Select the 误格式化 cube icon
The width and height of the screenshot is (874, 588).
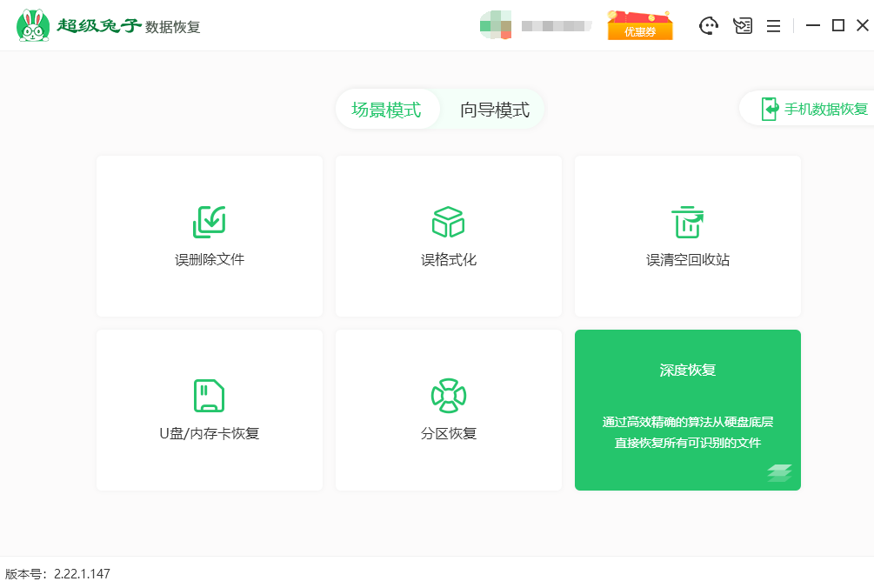(x=448, y=223)
